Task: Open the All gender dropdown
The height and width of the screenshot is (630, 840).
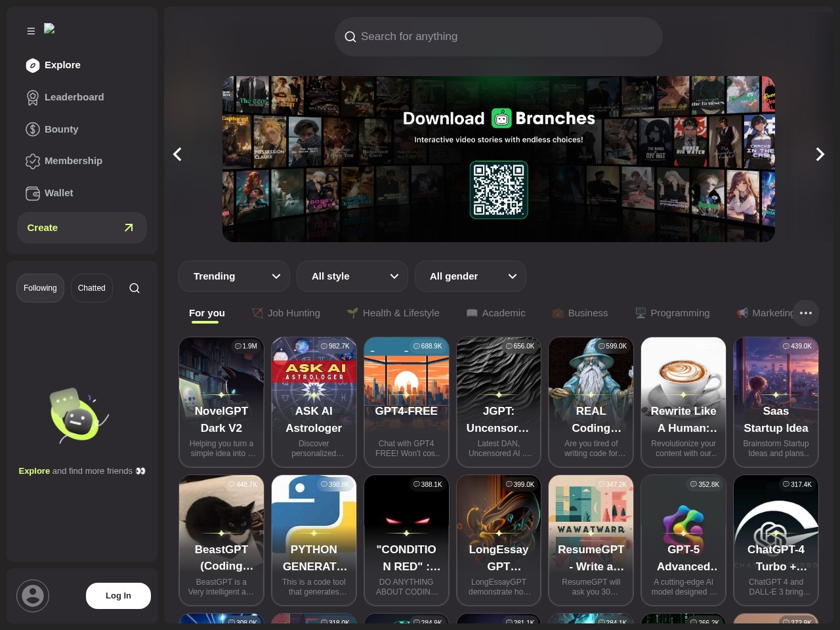Action: (x=471, y=276)
